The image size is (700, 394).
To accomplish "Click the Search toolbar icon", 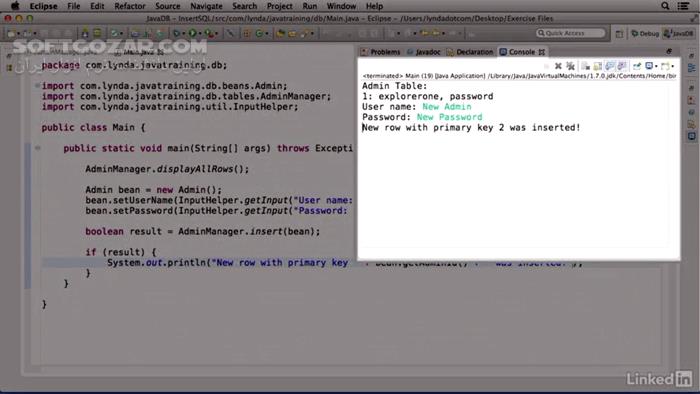I will coord(304,33).
